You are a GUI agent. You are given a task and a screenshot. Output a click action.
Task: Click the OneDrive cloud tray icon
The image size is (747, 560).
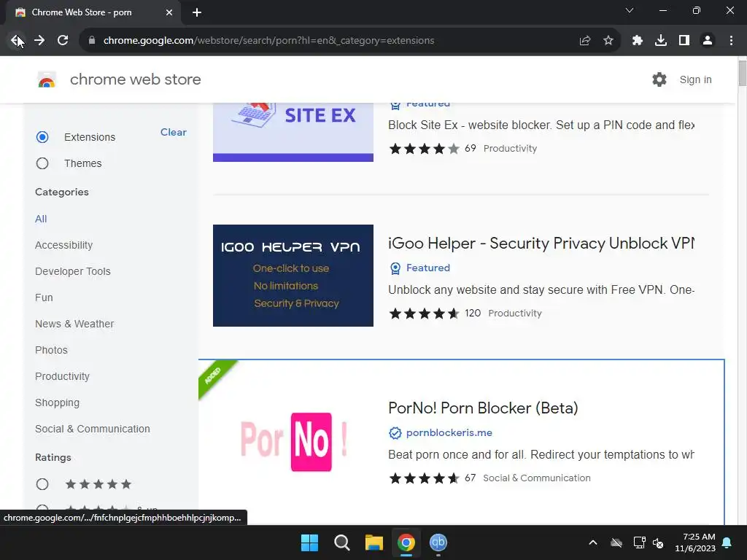click(616, 542)
